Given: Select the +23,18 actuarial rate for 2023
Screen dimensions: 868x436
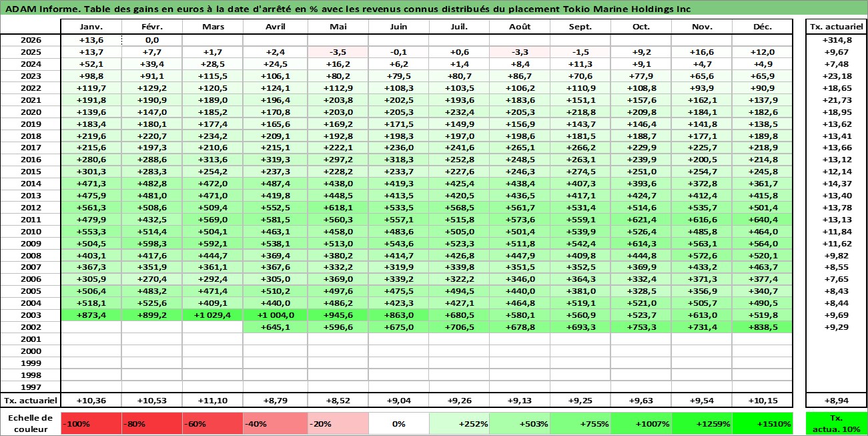Looking at the screenshot, I should coord(836,76).
